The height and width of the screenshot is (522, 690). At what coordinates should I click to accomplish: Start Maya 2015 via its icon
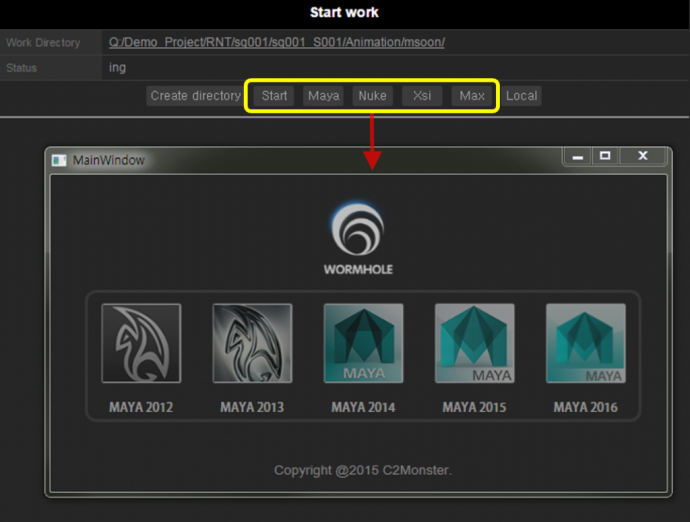(x=474, y=343)
